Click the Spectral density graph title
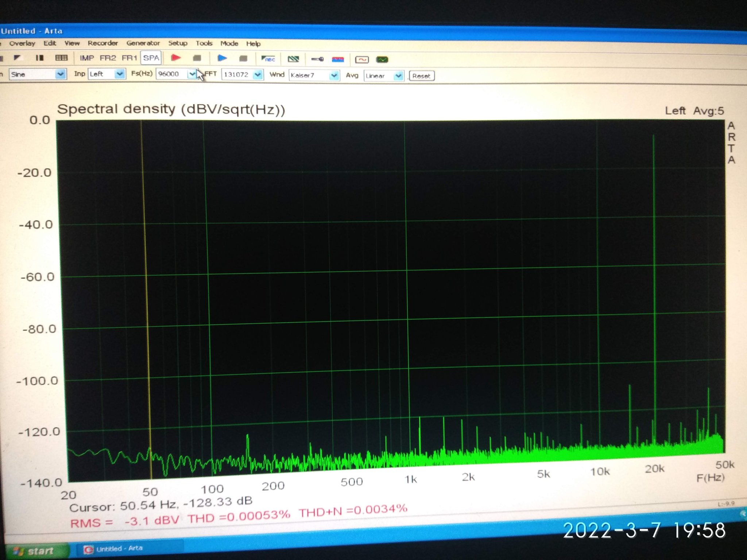 171,109
